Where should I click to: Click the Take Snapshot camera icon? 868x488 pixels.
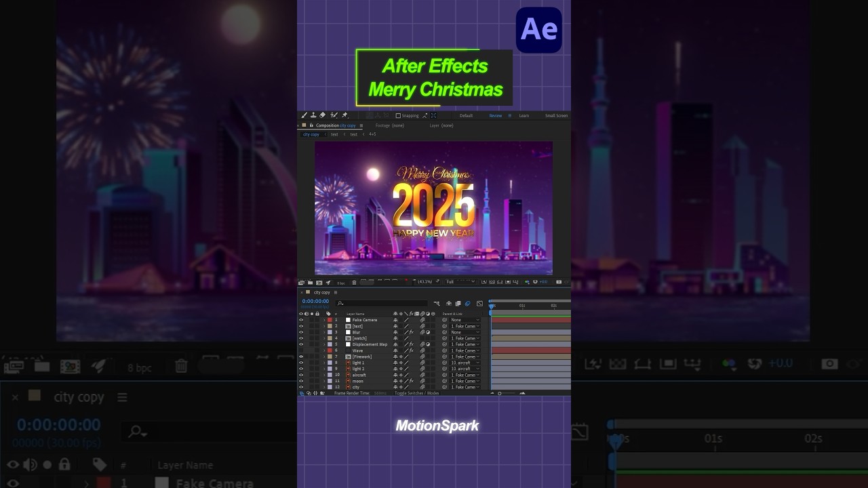pos(559,282)
